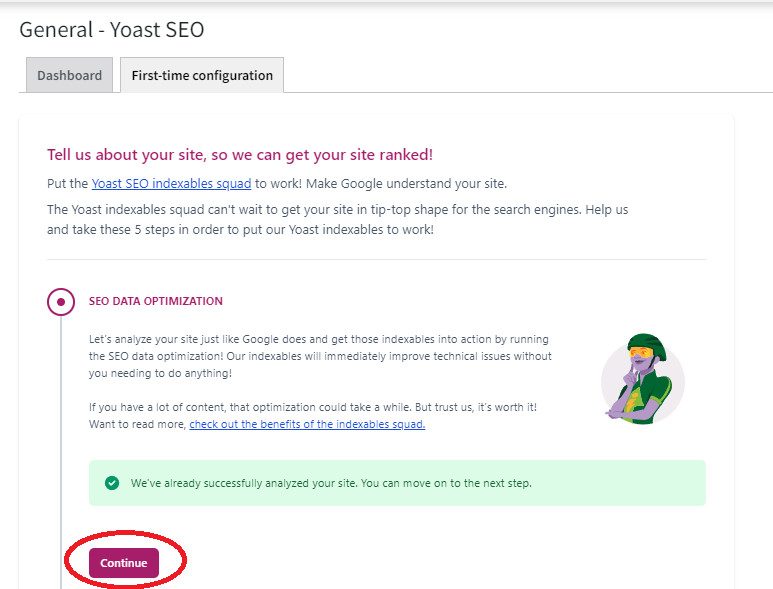773x589 pixels.
Task: Click the Let's analyze your site paragraph
Action: pyautogui.click(x=320, y=356)
